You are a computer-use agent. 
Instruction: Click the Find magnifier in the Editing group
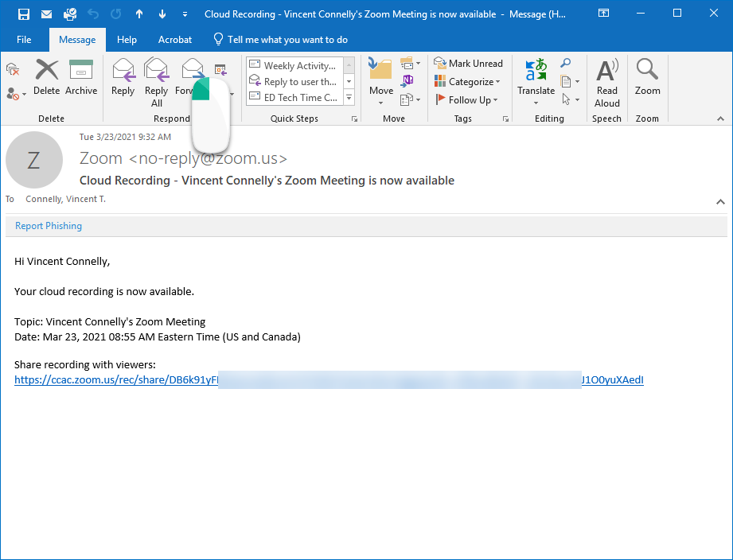[564, 64]
